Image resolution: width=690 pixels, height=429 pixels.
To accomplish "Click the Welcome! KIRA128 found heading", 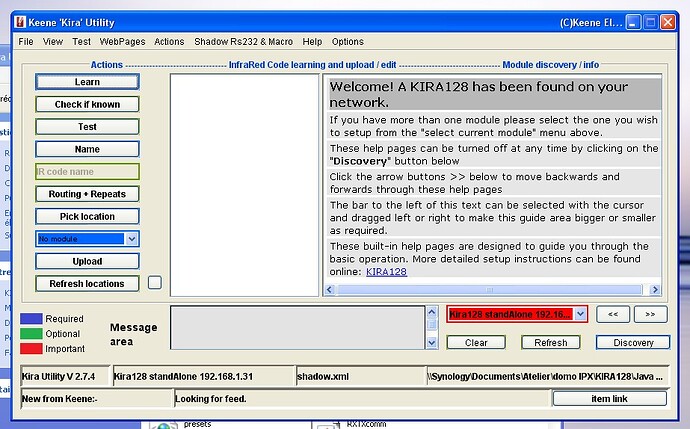I will point(495,94).
